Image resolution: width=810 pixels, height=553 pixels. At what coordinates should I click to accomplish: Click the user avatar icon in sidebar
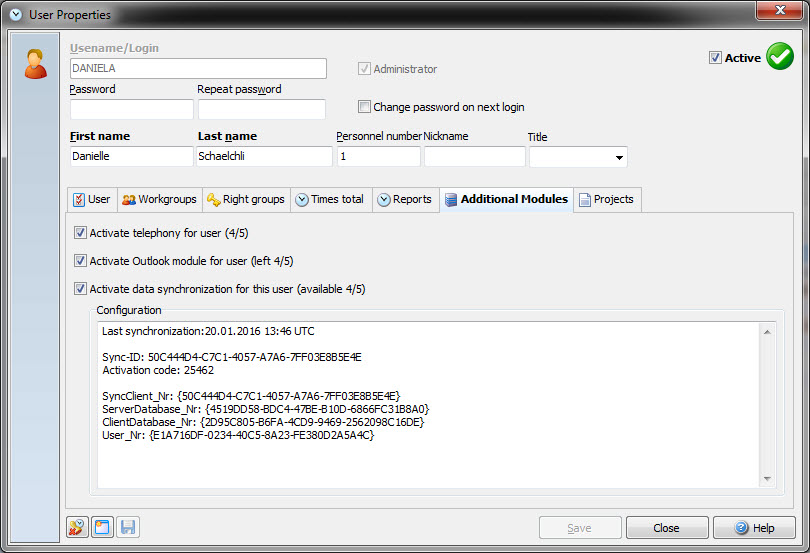[35, 63]
